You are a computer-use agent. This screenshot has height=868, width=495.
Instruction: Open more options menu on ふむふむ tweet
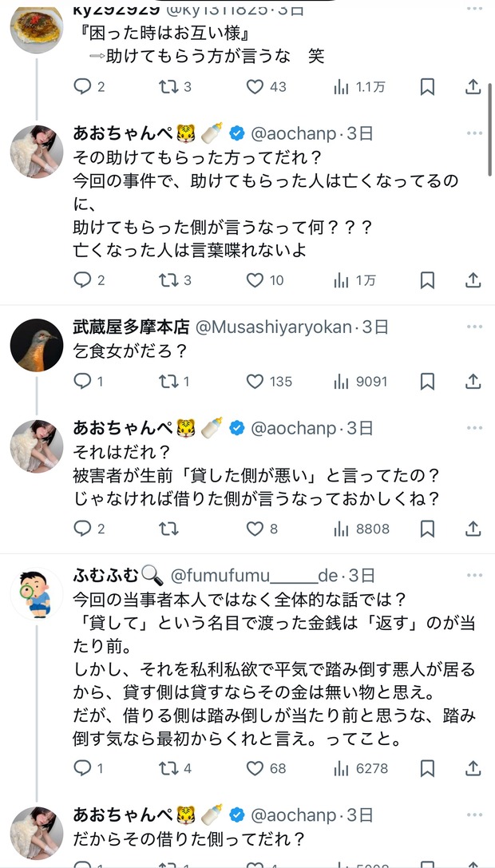[x=474, y=575]
